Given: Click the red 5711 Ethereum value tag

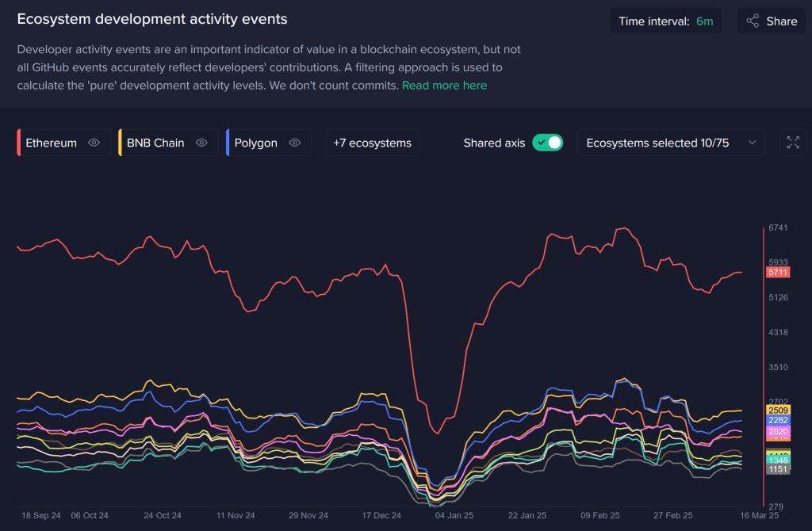Looking at the screenshot, I should click(778, 273).
